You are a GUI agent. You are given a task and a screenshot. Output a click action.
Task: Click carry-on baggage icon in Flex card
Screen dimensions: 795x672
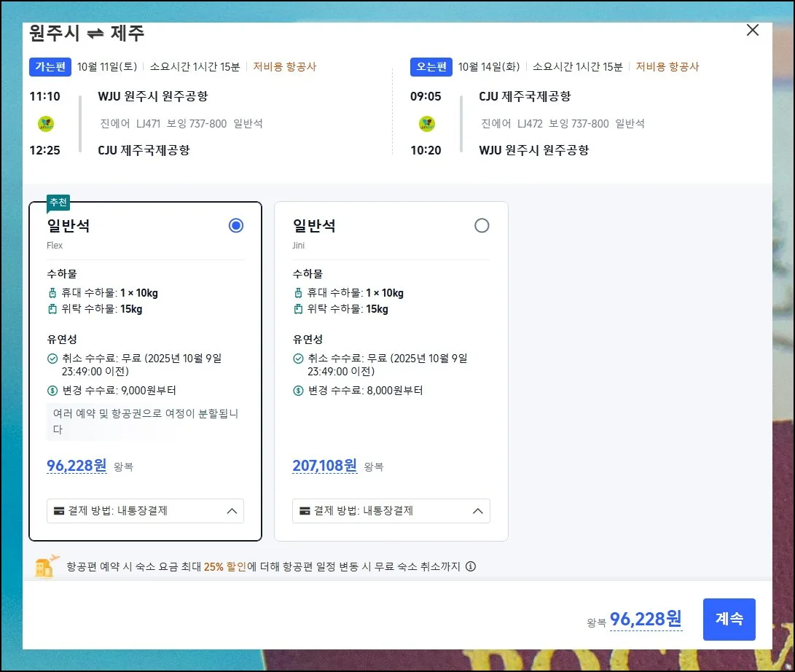52,293
